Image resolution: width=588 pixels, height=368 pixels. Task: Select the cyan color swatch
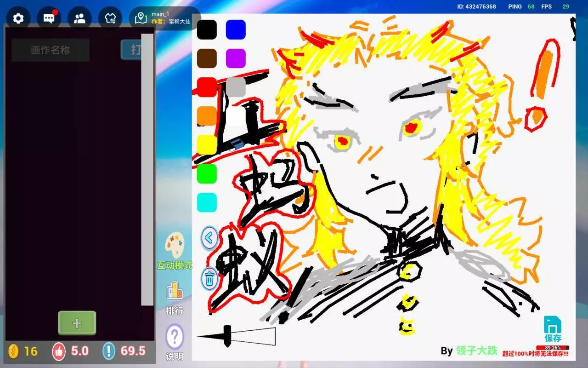coord(207,202)
